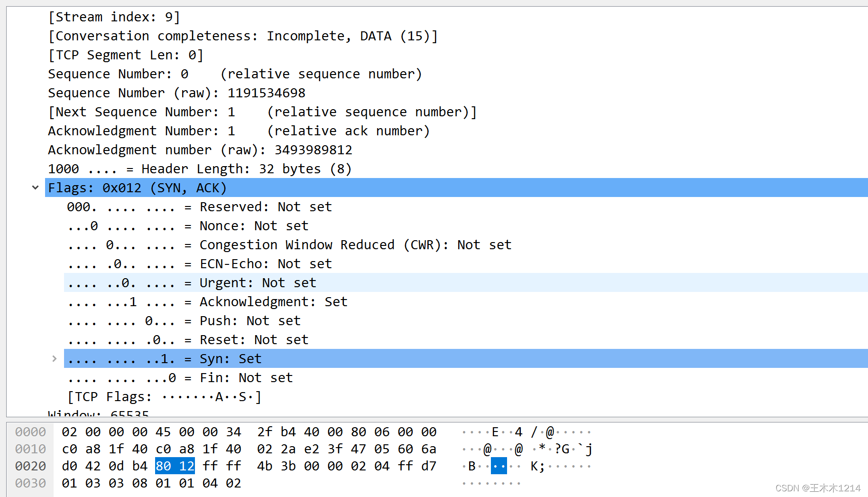This screenshot has height=497, width=868.
Task: Expand the Syn: Set sub-item arrow
Action: 54,358
